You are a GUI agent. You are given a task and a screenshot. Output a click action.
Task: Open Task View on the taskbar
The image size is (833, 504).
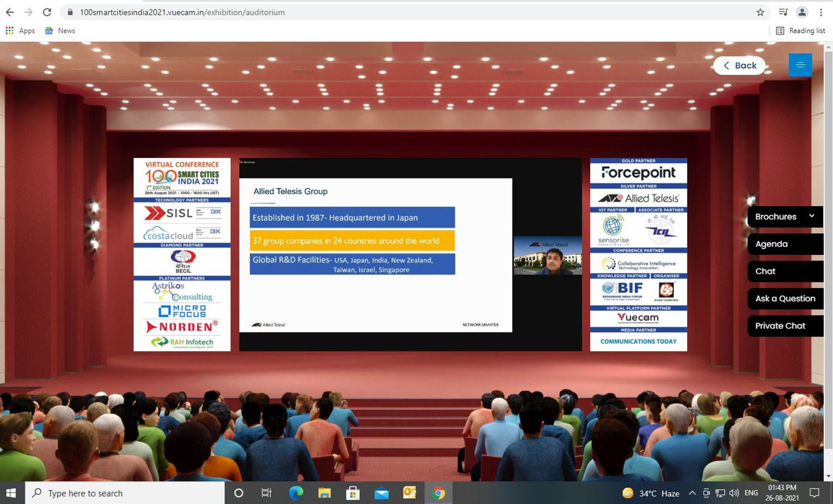(x=267, y=493)
